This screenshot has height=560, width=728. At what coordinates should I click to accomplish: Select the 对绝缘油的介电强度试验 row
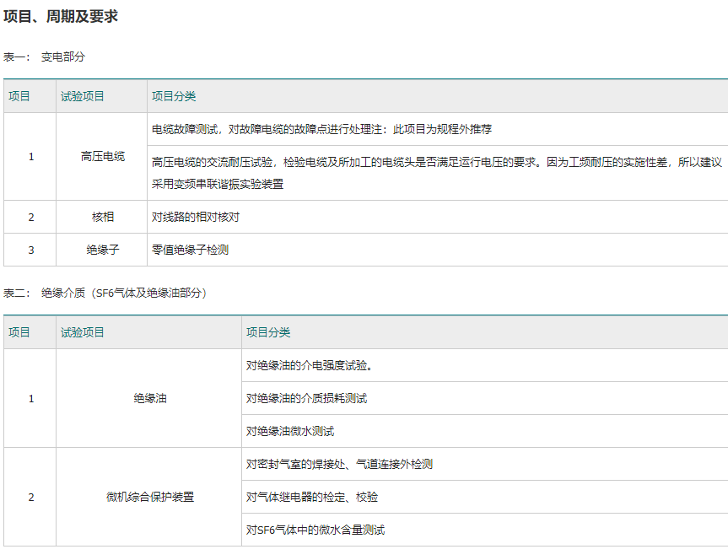(310, 365)
